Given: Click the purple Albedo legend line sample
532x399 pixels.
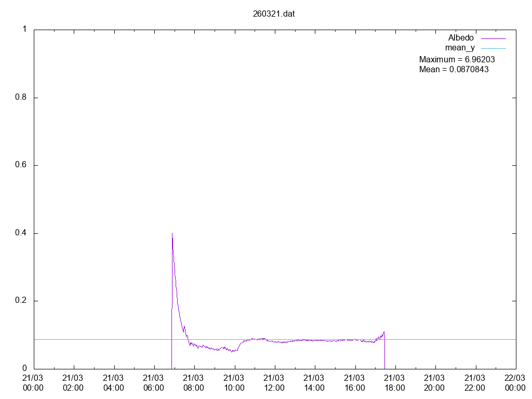Looking at the screenshot, I should (493, 38).
